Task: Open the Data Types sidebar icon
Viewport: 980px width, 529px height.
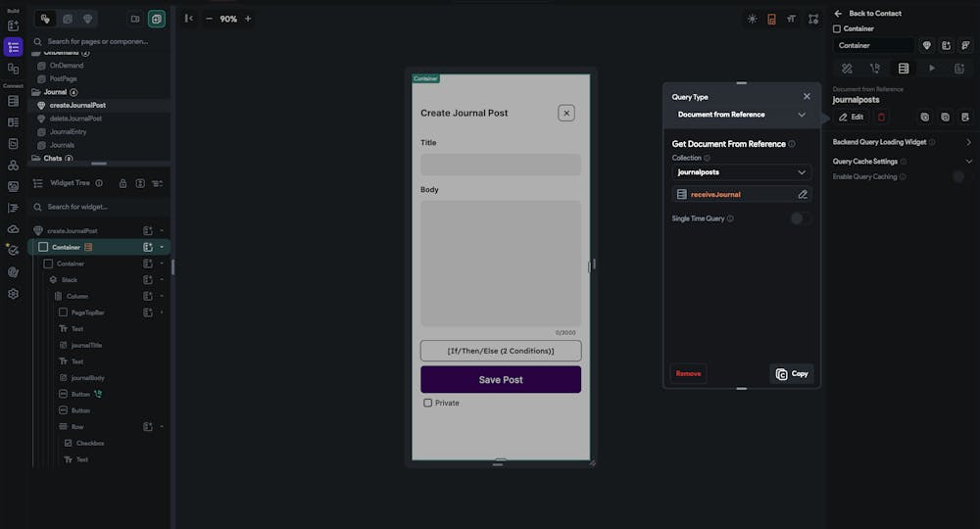Action: point(13,122)
